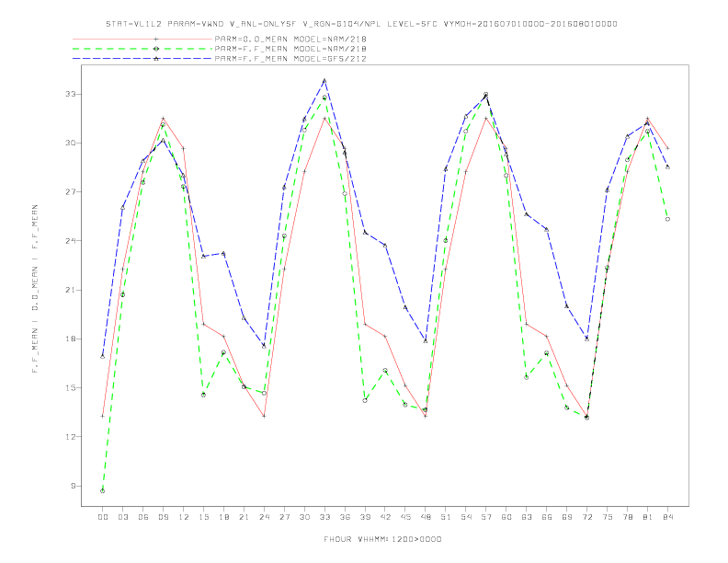Screen dimensions: 728x563
Task: Click the red solid legend line sample
Action: (142, 39)
